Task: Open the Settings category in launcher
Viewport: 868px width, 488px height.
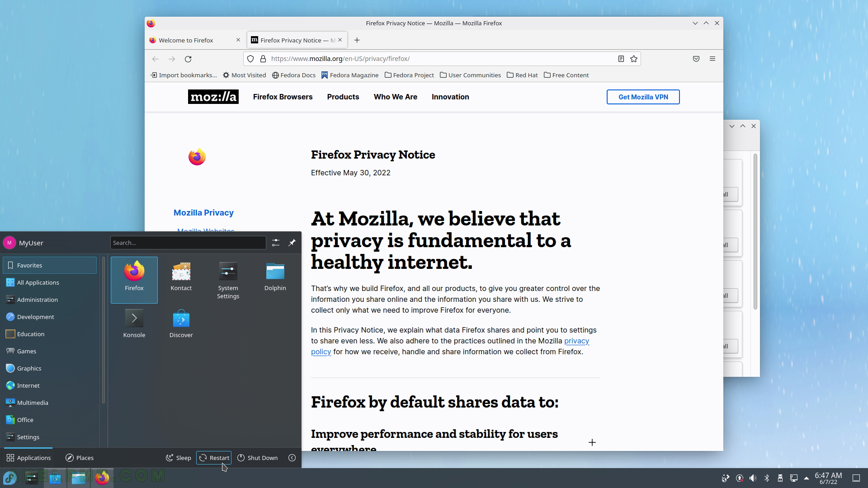Action: 50,437
